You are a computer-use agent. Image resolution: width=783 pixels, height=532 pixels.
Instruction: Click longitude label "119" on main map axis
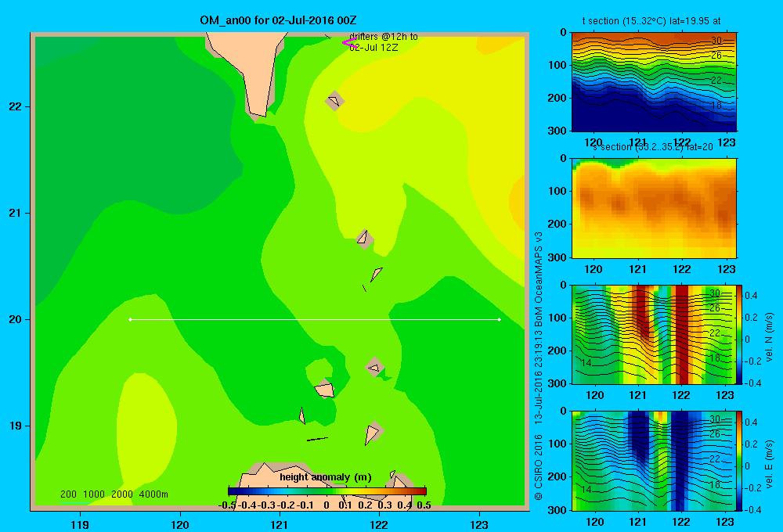coord(80,524)
